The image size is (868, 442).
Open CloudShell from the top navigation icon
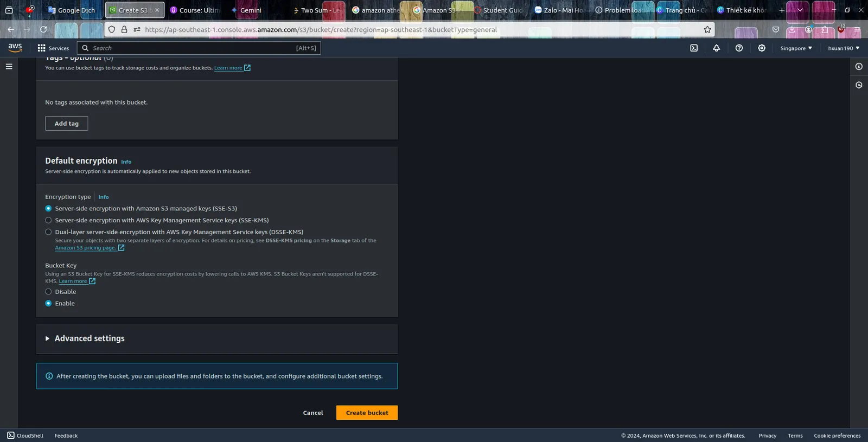694,48
